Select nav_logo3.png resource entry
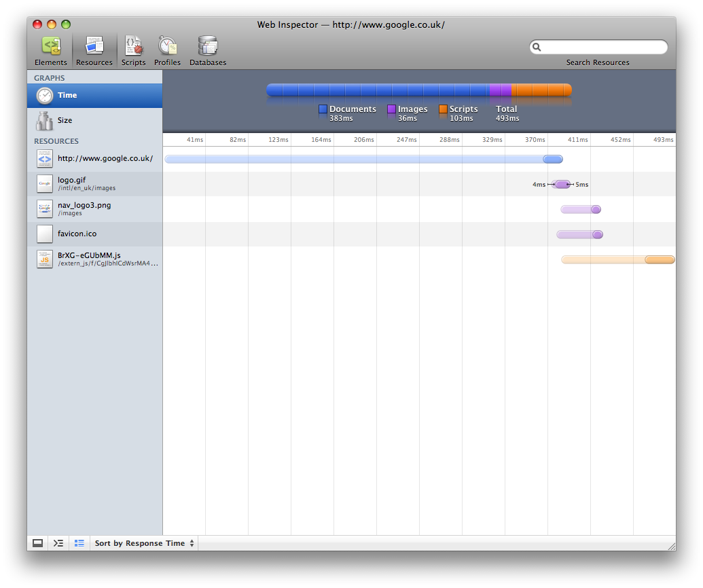This screenshot has height=588, width=703. [84, 208]
